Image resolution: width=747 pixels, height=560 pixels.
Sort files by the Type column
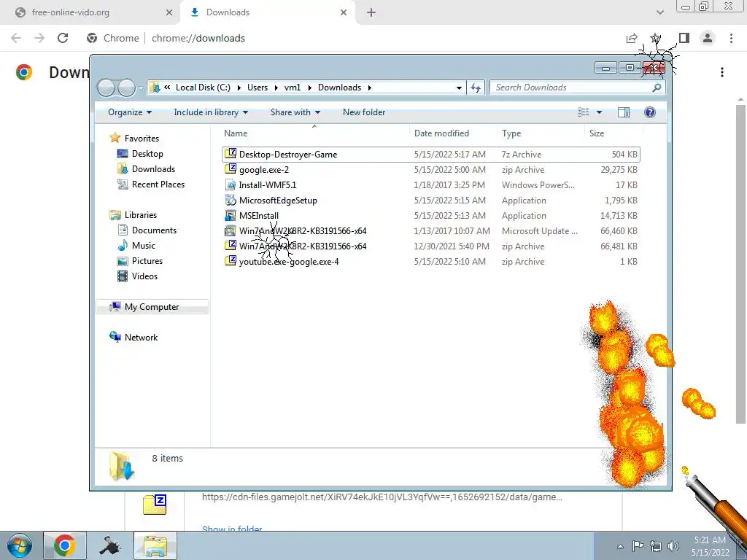pyautogui.click(x=541, y=133)
